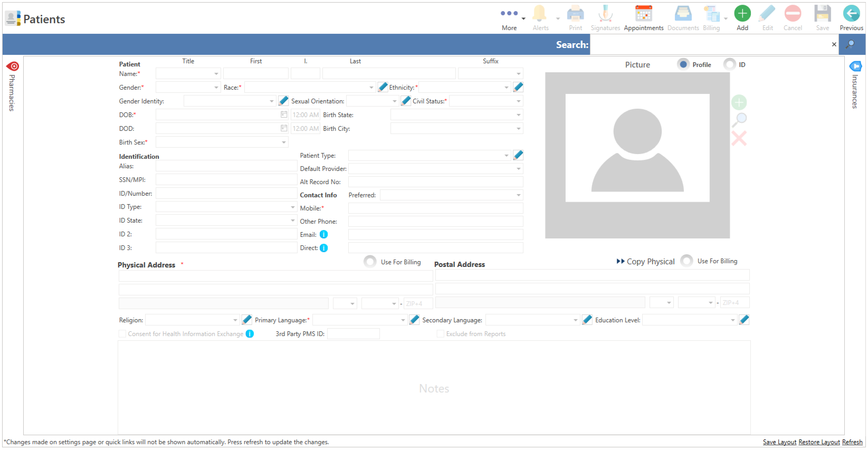The width and height of the screenshot is (868, 450).
Task: Click the Email info icon
Action: tap(323, 234)
